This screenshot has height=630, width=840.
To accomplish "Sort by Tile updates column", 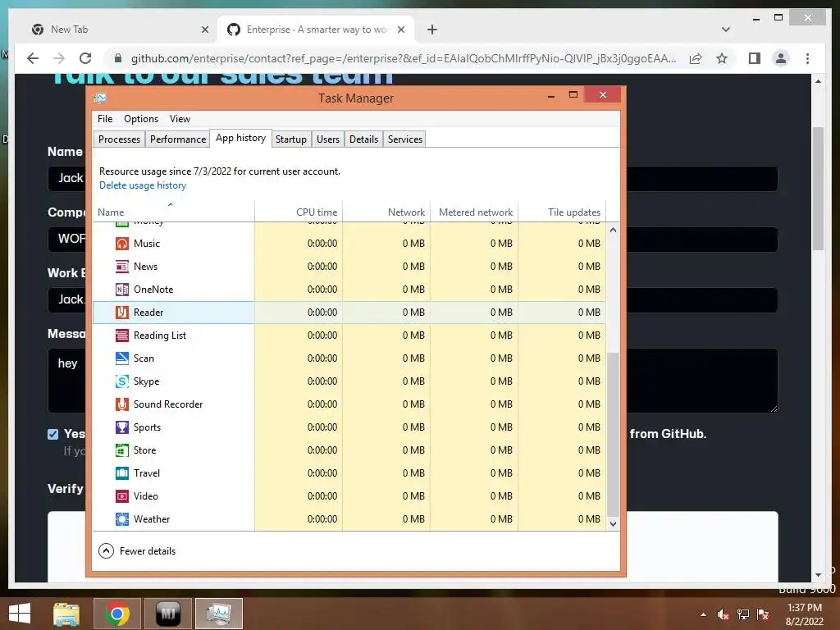I will [562, 212].
